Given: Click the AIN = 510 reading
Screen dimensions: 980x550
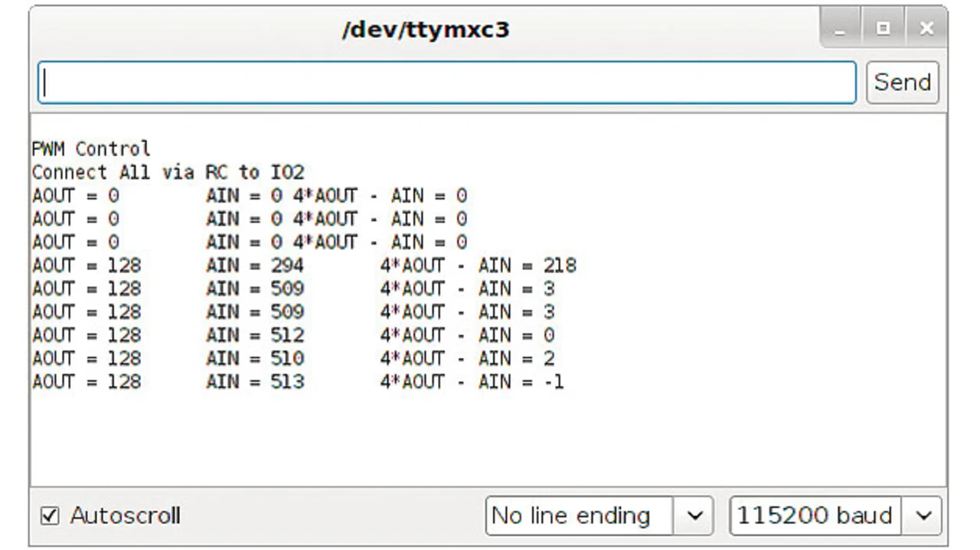Looking at the screenshot, I should point(255,358).
